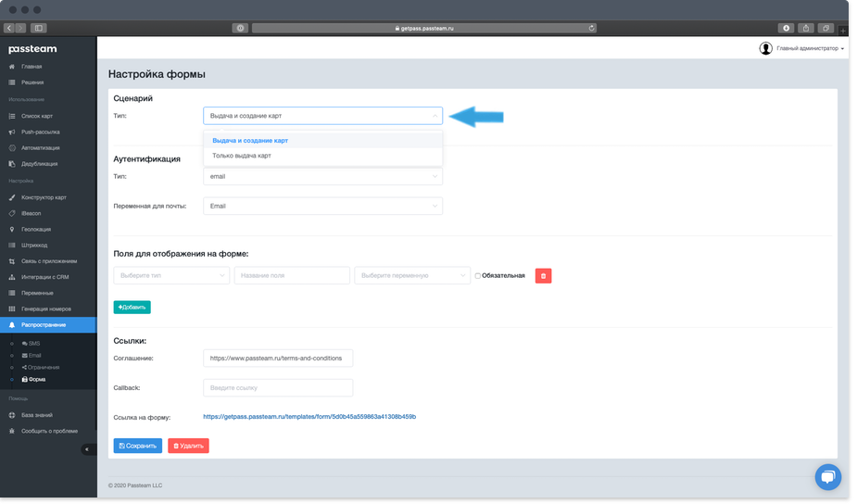Open the Аутентификация Тип email dropdown

[323, 177]
